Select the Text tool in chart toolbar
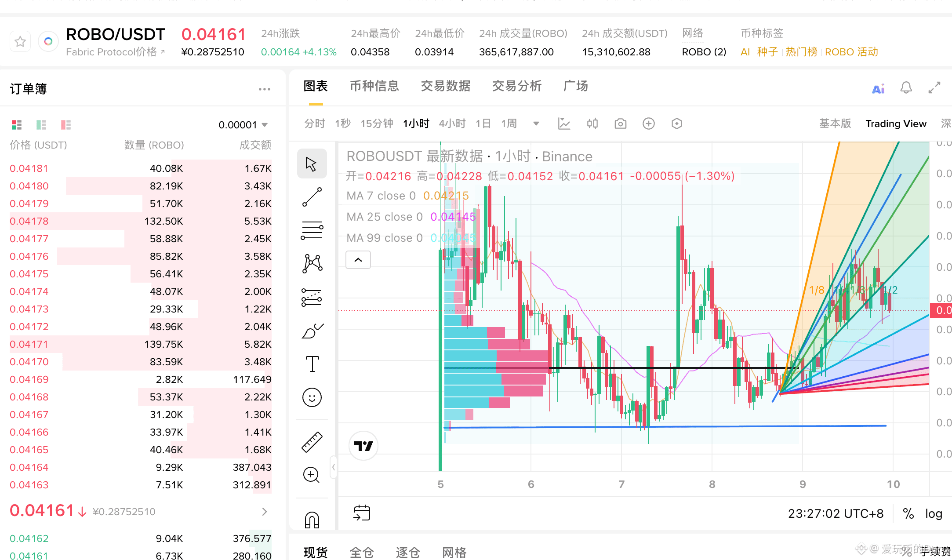 pyautogui.click(x=312, y=364)
